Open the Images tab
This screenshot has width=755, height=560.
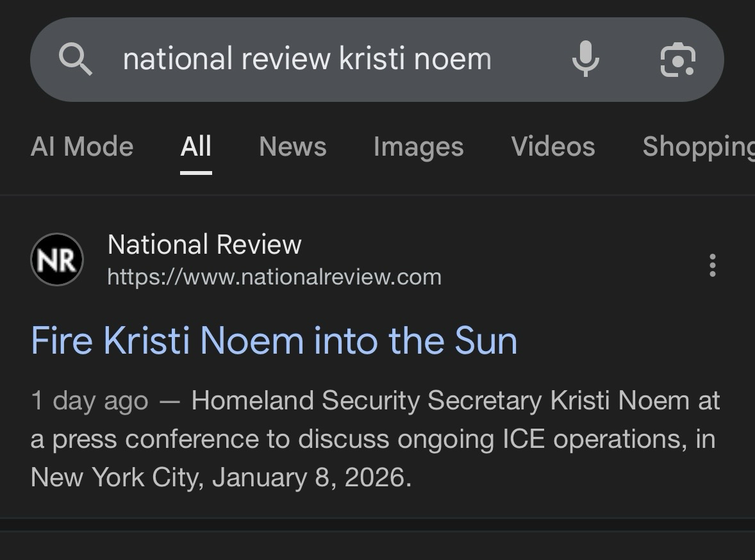tap(418, 147)
